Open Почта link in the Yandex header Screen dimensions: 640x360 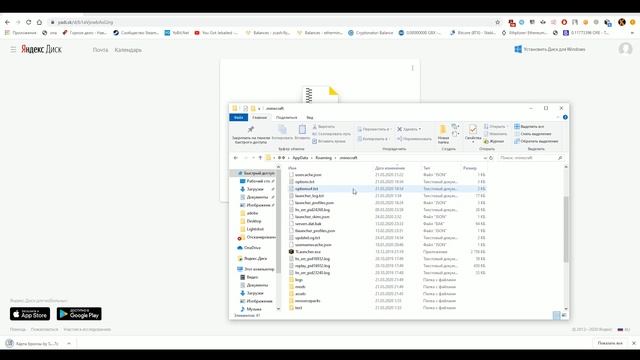[100, 50]
